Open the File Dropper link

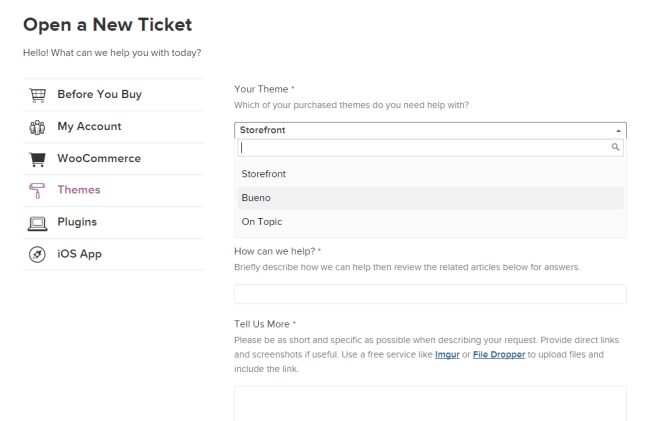click(x=499, y=355)
